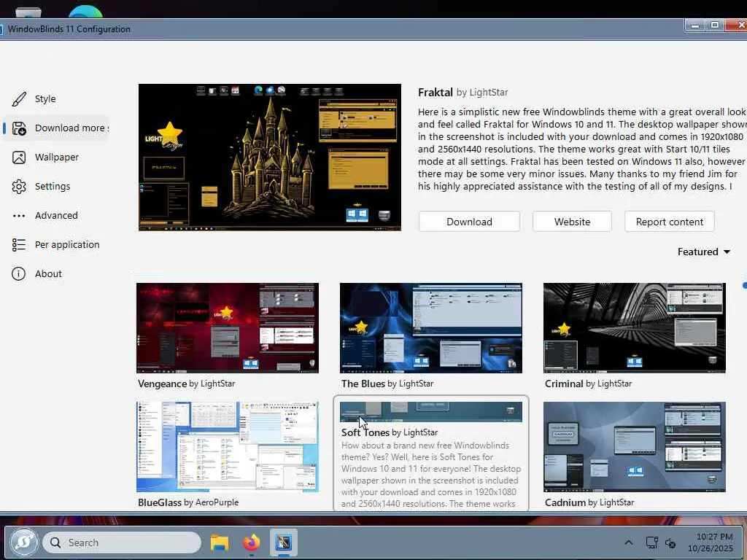The height and width of the screenshot is (560, 747).
Task: Click the Report content button
Action: [670, 222]
